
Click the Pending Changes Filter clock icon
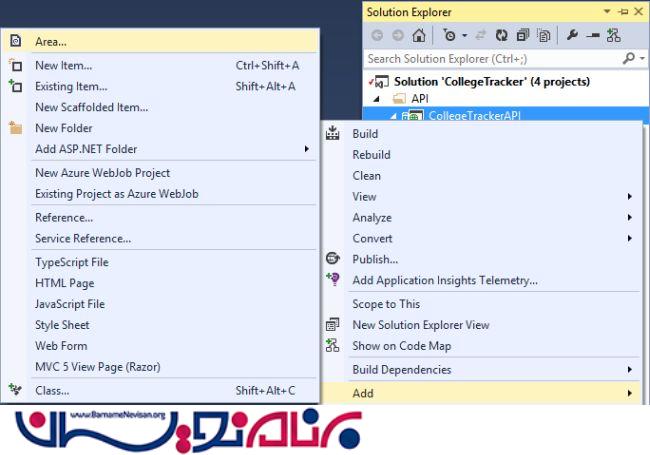point(449,36)
